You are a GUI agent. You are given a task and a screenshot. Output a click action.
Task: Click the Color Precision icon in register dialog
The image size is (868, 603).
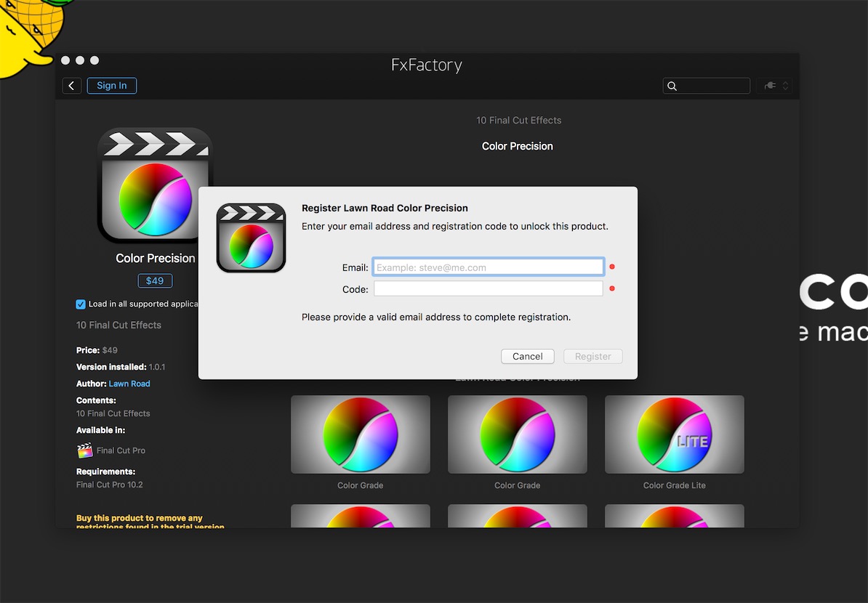251,238
